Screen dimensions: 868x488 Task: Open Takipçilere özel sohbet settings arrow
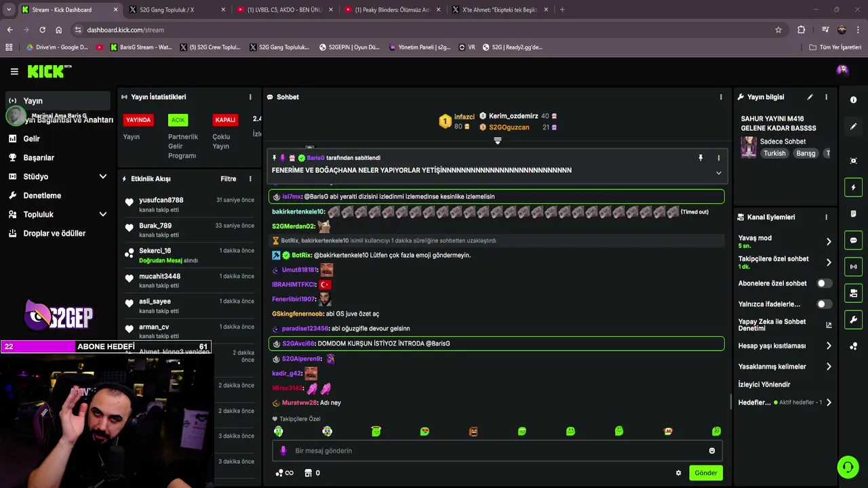click(829, 262)
